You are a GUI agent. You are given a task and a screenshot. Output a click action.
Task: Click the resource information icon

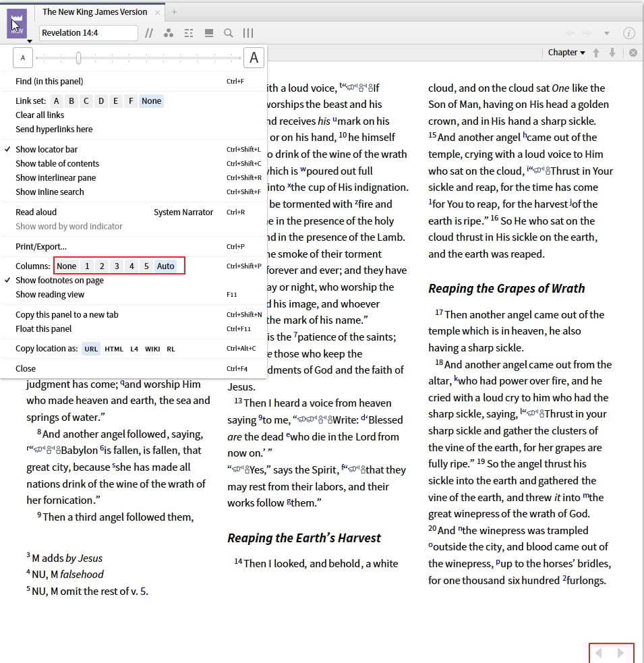628,33
